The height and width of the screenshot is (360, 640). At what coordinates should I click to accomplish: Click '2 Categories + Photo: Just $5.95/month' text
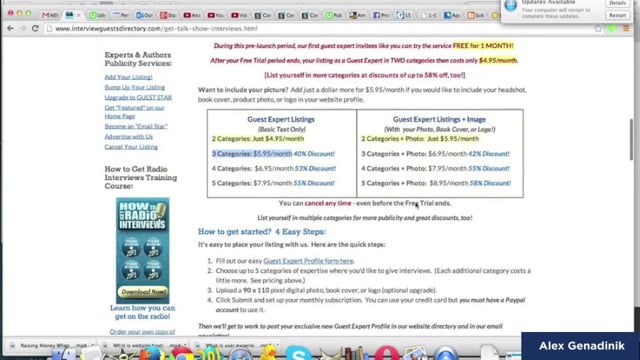tap(420, 139)
